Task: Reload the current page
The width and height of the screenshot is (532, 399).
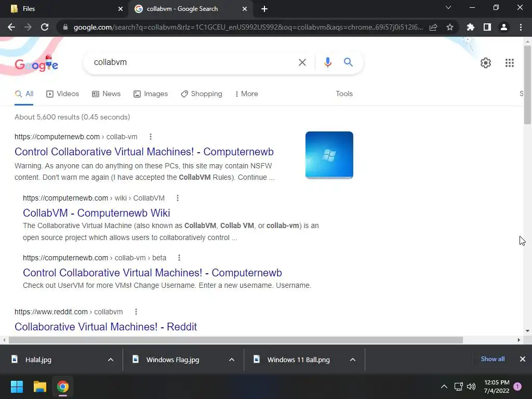Action: 45,27
